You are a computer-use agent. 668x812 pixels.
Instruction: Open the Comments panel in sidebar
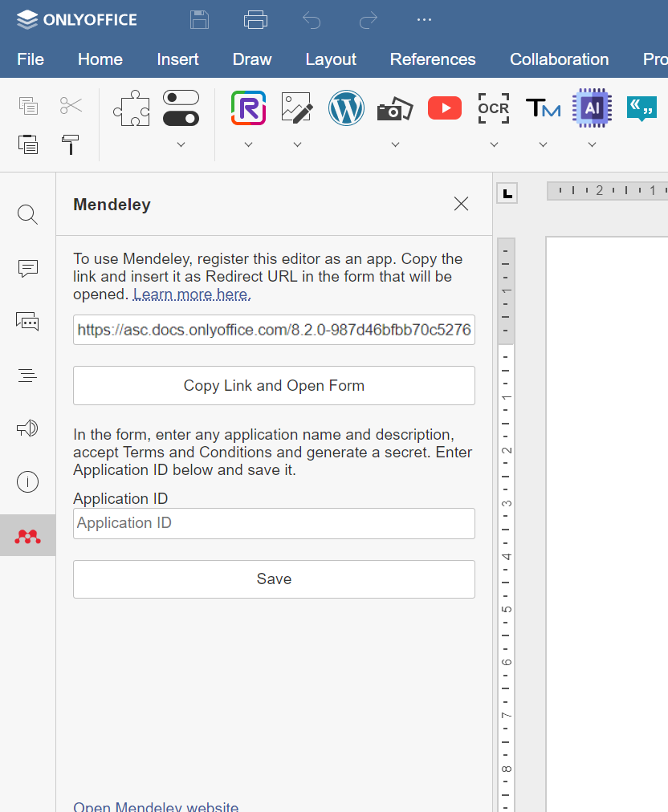28,269
